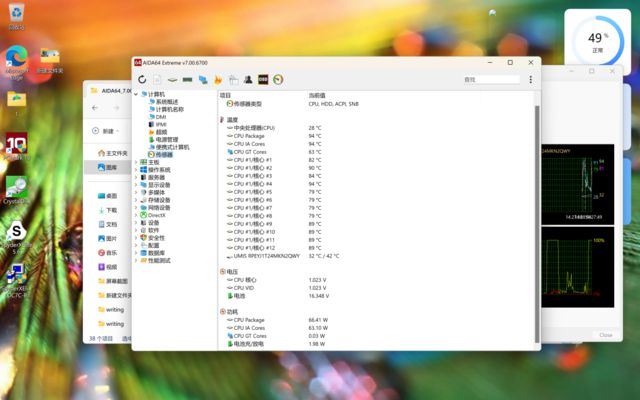Open Recycle Bin on the desktop
This screenshot has width=640, height=400.
16,17
